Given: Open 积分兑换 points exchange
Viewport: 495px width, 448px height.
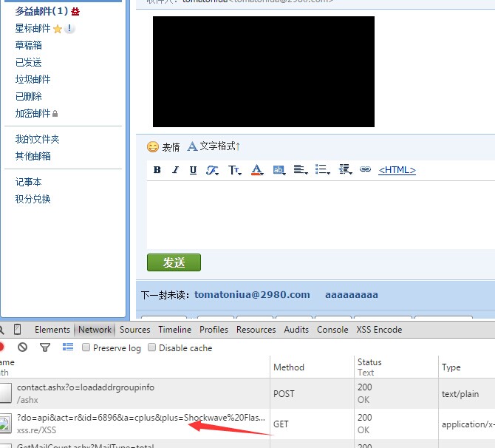Looking at the screenshot, I should point(33,199).
